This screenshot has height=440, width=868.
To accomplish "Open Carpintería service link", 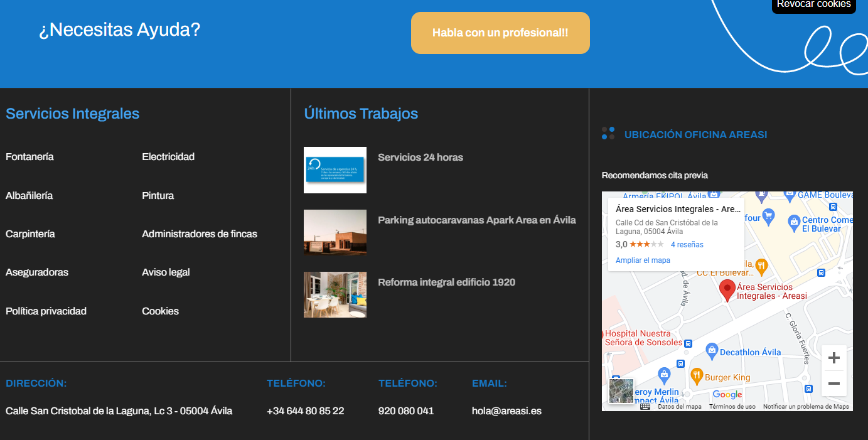I will click(30, 234).
